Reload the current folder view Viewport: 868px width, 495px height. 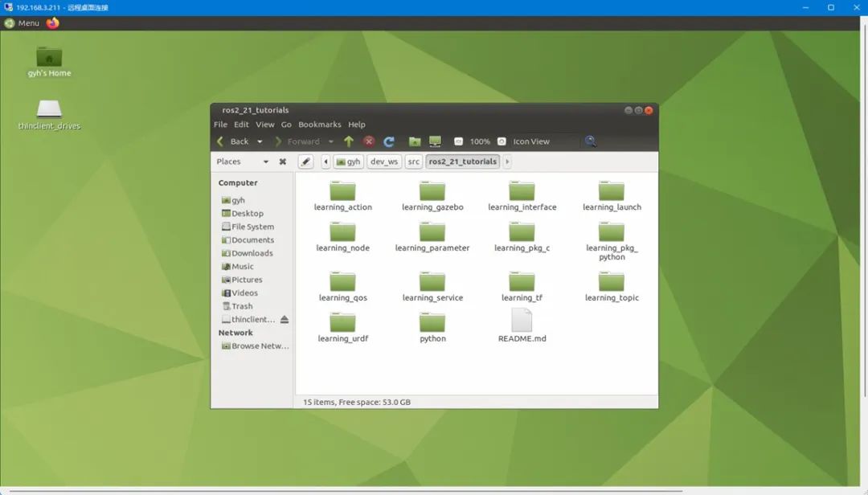[389, 141]
